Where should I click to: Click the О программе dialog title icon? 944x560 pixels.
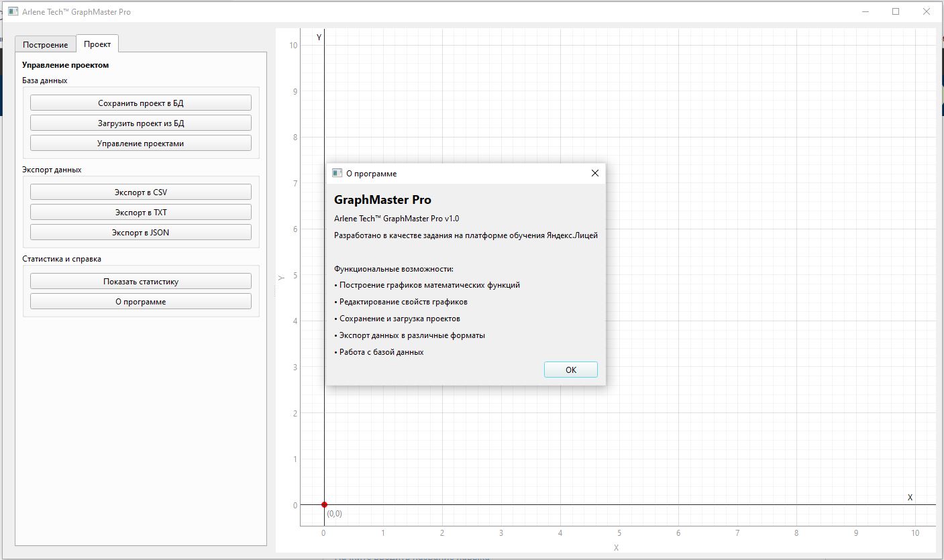pos(337,173)
